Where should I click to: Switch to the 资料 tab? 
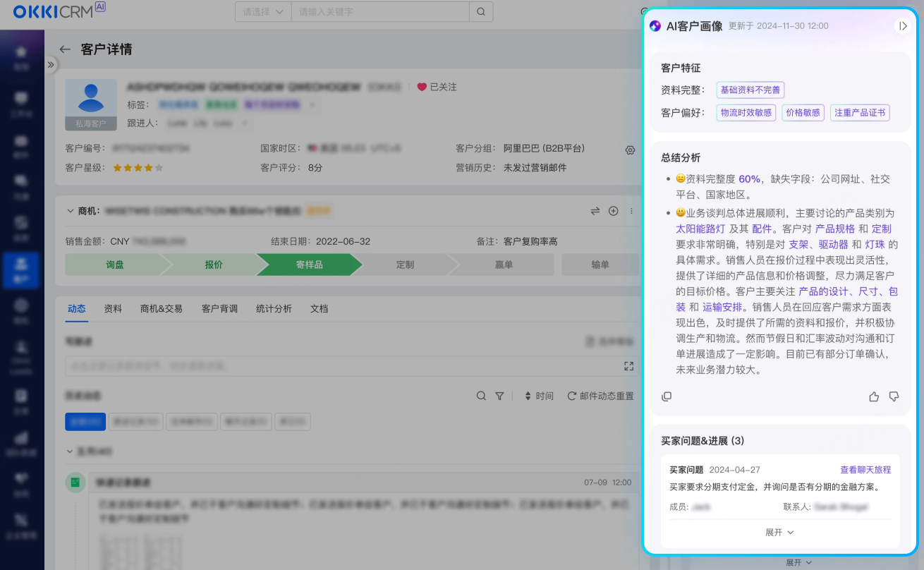[113, 309]
